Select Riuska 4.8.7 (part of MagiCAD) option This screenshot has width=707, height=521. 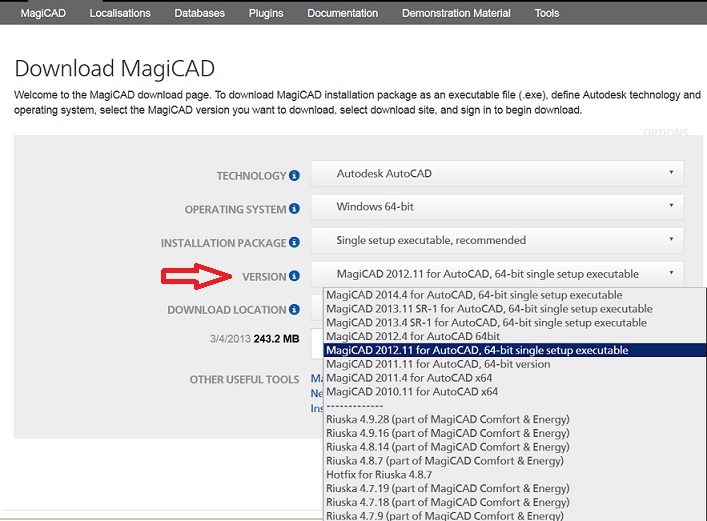(514, 461)
